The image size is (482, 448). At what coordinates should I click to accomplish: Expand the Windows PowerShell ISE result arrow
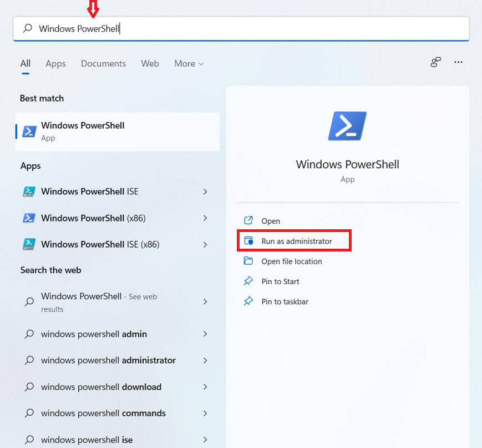(x=205, y=192)
